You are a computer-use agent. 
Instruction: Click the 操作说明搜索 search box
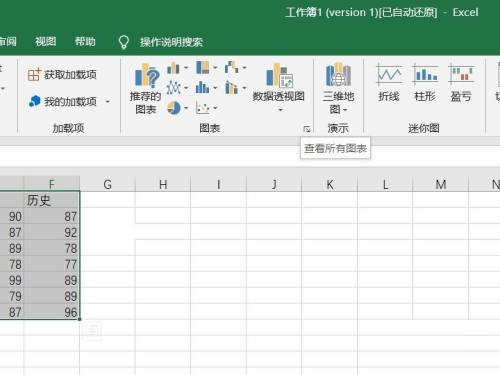pos(171,42)
